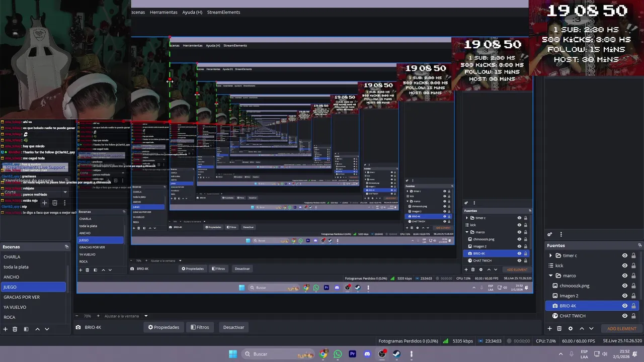
Task: Move scene up in main Escenas dock
Action: (37, 329)
